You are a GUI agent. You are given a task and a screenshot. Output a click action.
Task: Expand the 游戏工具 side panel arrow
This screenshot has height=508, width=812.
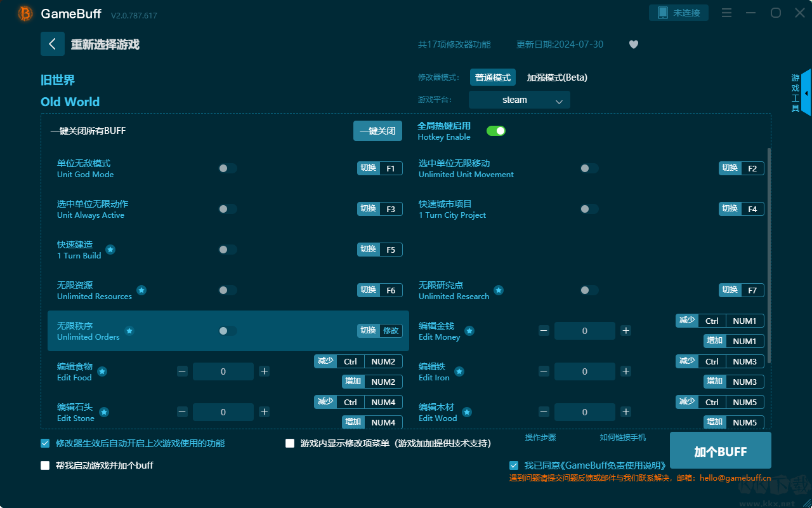point(806,93)
